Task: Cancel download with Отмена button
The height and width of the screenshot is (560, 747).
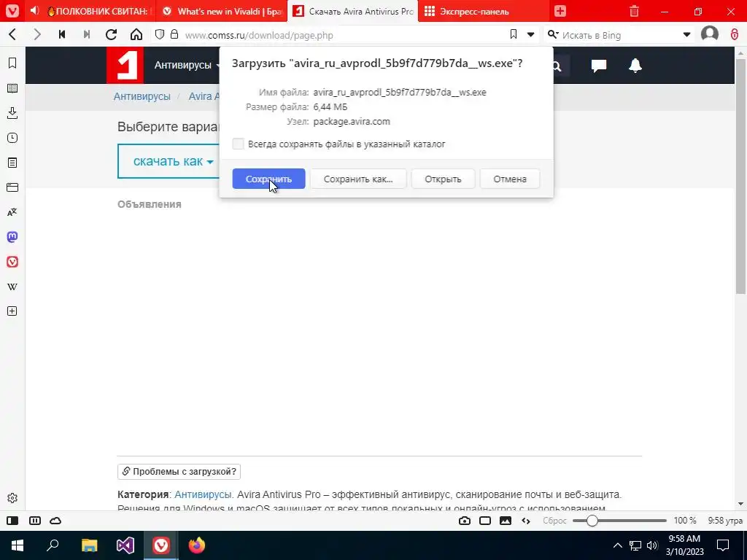Action: click(x=510, y=179)
